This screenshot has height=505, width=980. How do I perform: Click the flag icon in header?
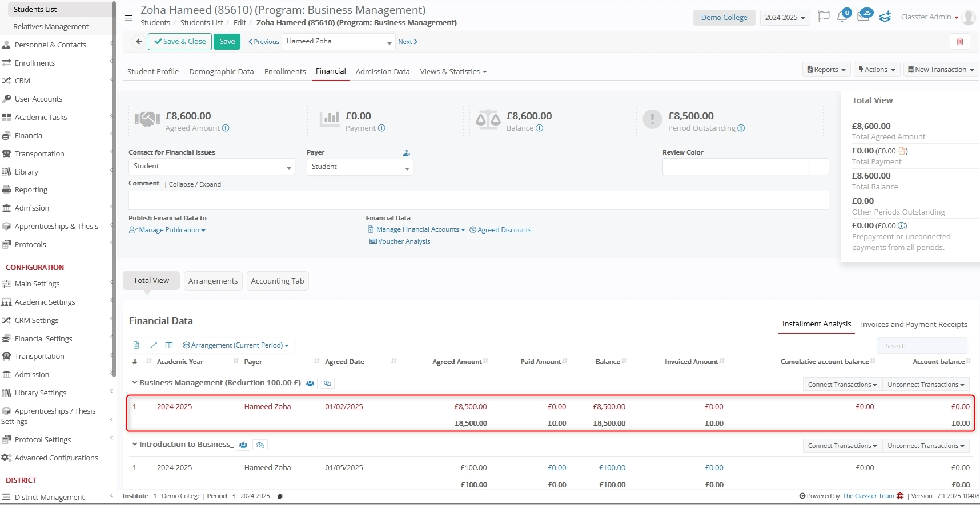click(x=823, y=17)
